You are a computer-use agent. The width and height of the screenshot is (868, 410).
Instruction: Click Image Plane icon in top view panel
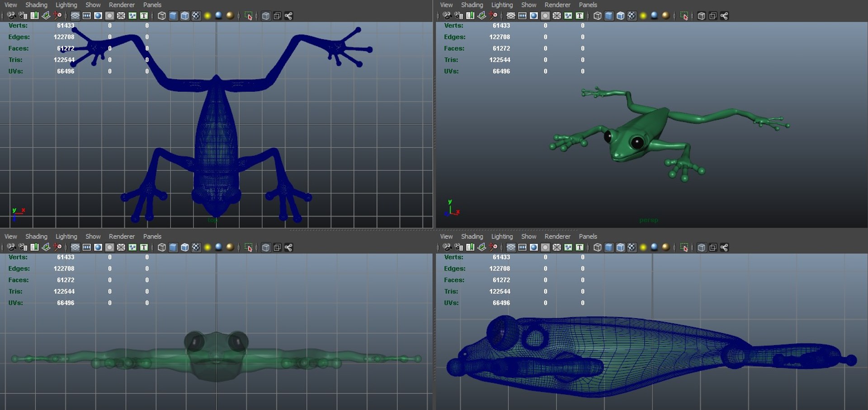(46, 16)
